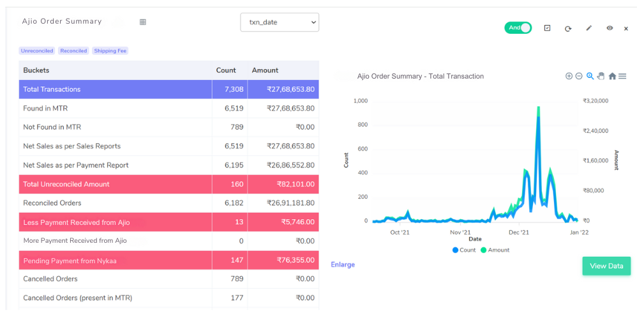The width and height of the screenshot is (644, 322).
Task: Toggle the Amount series in chart legend
Action: click(x=495, y=250)
